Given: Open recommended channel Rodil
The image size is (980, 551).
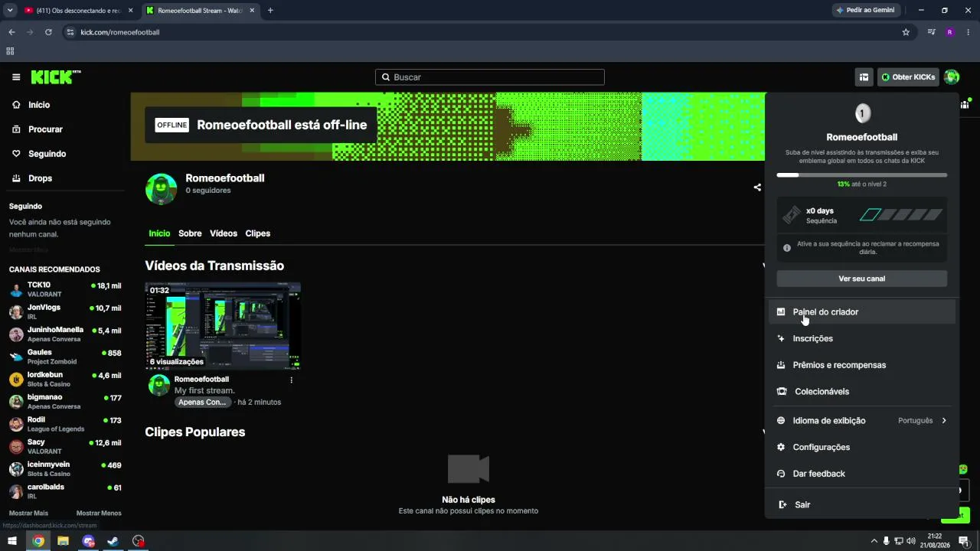Looking at the screenshot, I should click(x=65, y=424).
